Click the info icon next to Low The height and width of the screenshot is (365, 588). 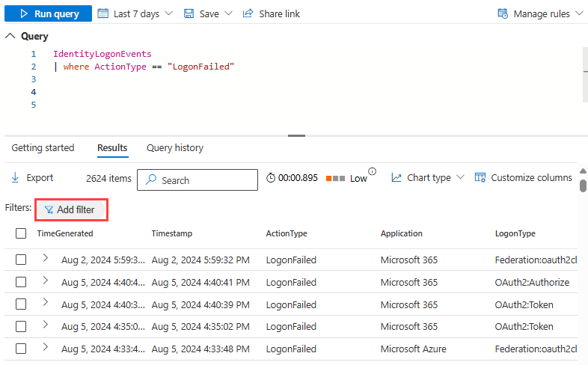tap(372, 171)
